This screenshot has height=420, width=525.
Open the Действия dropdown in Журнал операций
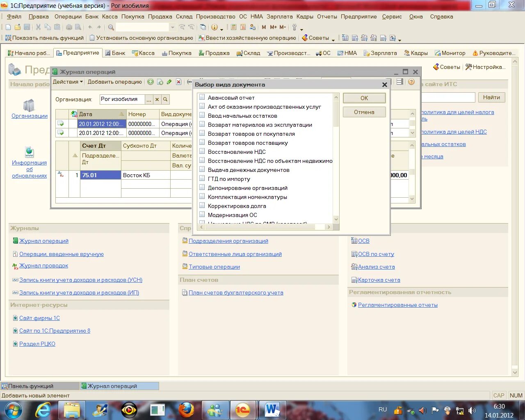point(68,82)
